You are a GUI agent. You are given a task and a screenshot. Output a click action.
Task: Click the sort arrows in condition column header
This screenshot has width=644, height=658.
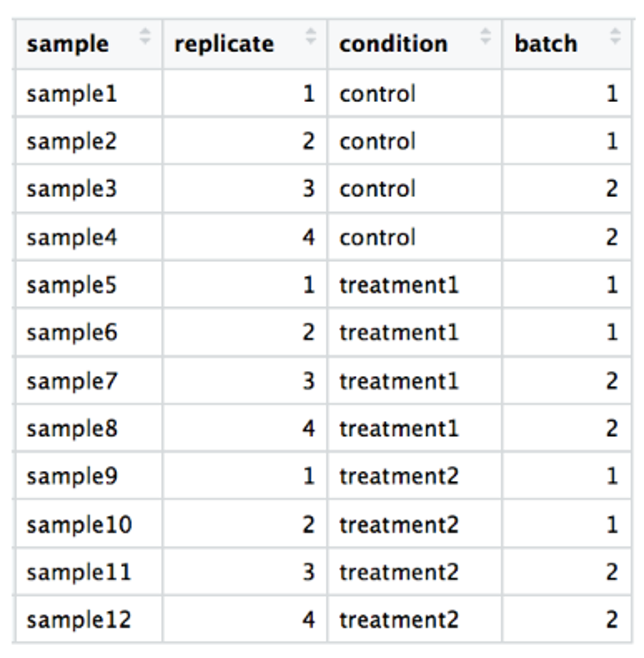pyautogui.click(x=485, y=36)
